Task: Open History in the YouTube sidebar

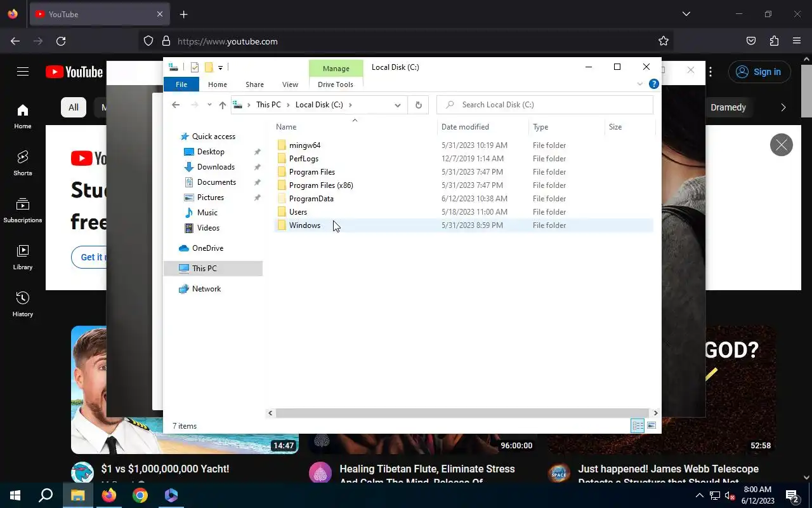Action: (x=23, y=304)
